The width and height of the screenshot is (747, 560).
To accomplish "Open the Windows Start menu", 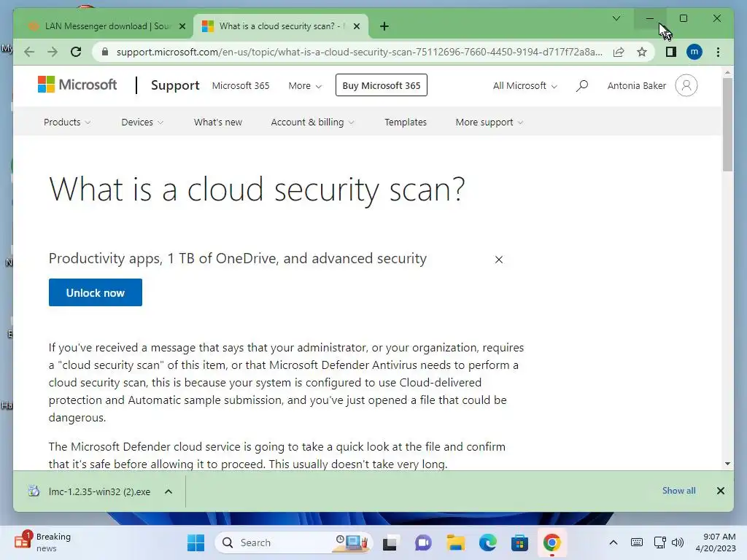I will pyautogui.click(x=196, y=542).
